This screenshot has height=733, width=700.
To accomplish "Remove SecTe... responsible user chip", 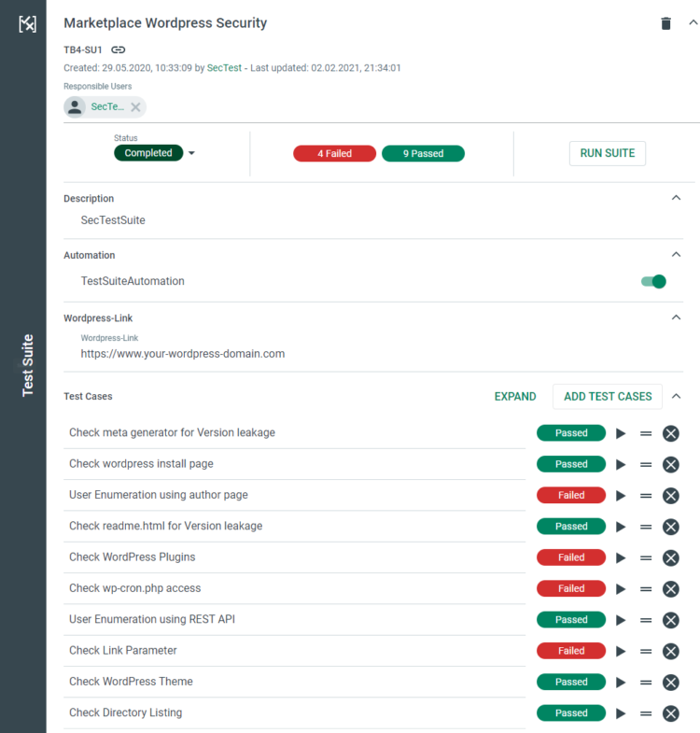I will (135, 107).
